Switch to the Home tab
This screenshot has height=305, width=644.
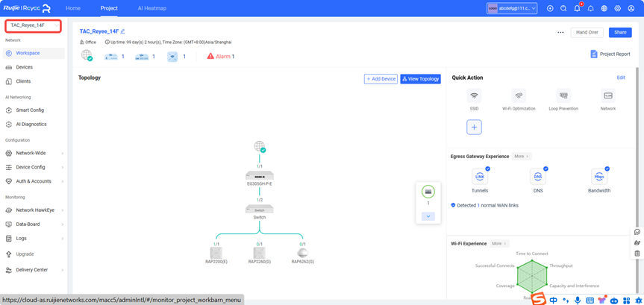(x=73, y=8)
